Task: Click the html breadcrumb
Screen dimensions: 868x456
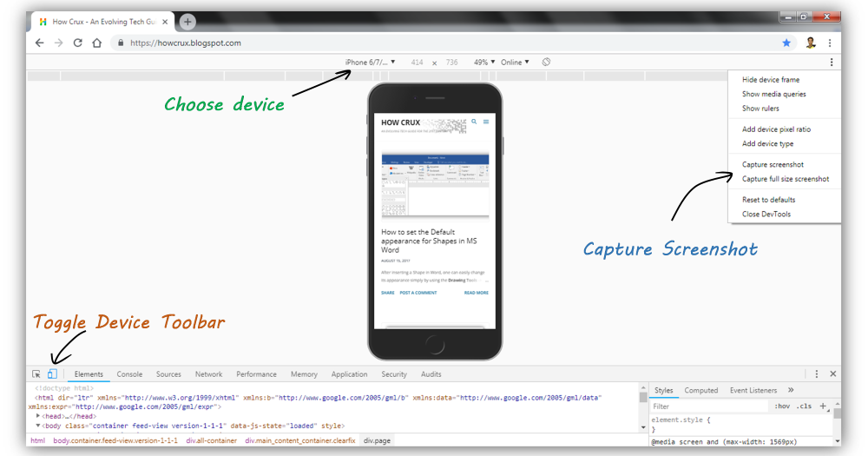Action: coord(37,440)
